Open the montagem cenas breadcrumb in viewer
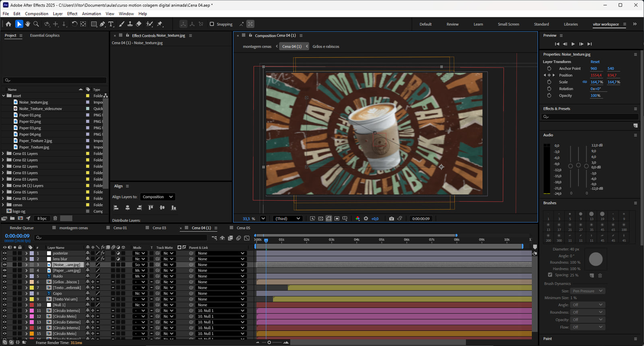 coord(257,47)
